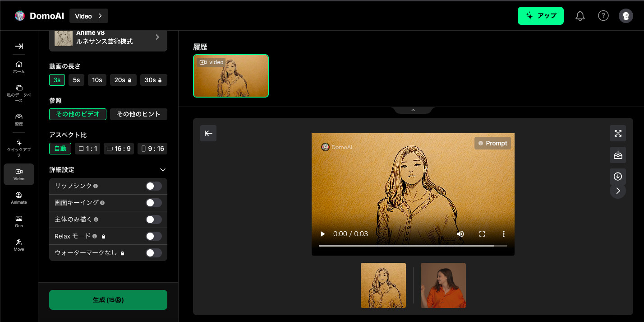The width and height of the screenshot is (644, 322).
Task: Download the video with the circle arrow icon
Action: click(x=618, y=176)
